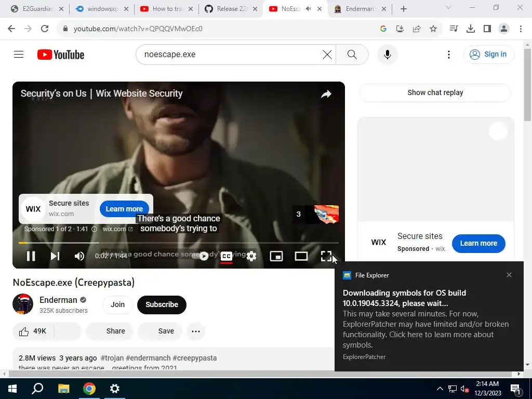This screenshot has height=399, width=532.
Task: Switch to the How to tra YouTube tab
Action: [x=166, y=9]
